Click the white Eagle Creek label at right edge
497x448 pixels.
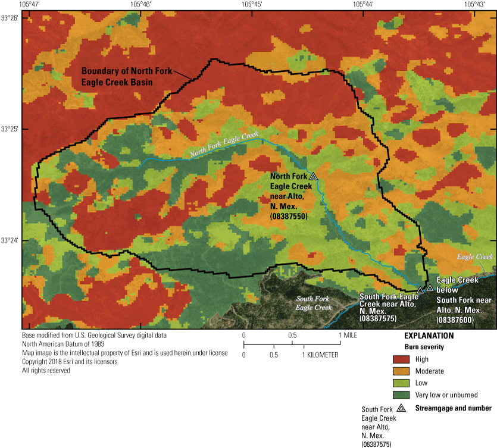(475, 257)
